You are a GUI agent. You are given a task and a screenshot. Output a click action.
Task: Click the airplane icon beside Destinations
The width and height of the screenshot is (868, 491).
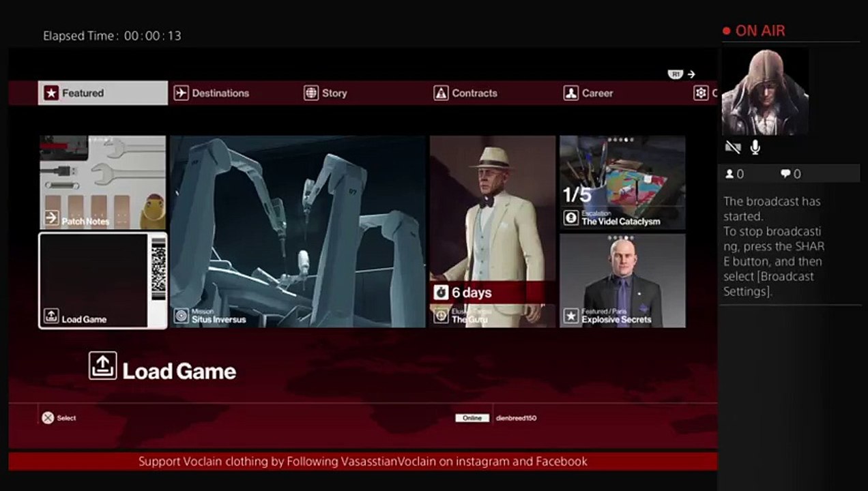[181, 93]
